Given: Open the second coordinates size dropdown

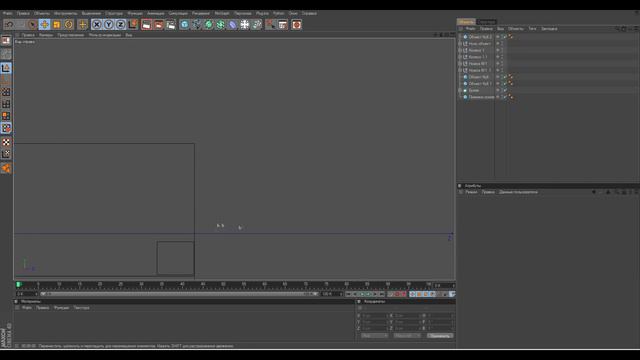Looking at the screenshot, I should (407, 336).
